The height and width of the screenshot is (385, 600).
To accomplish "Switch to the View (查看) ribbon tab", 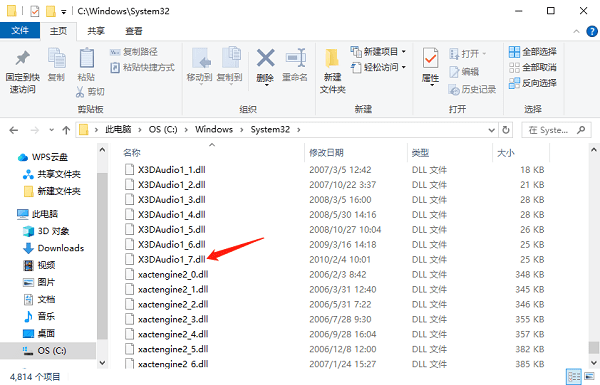I will (134, 31).
